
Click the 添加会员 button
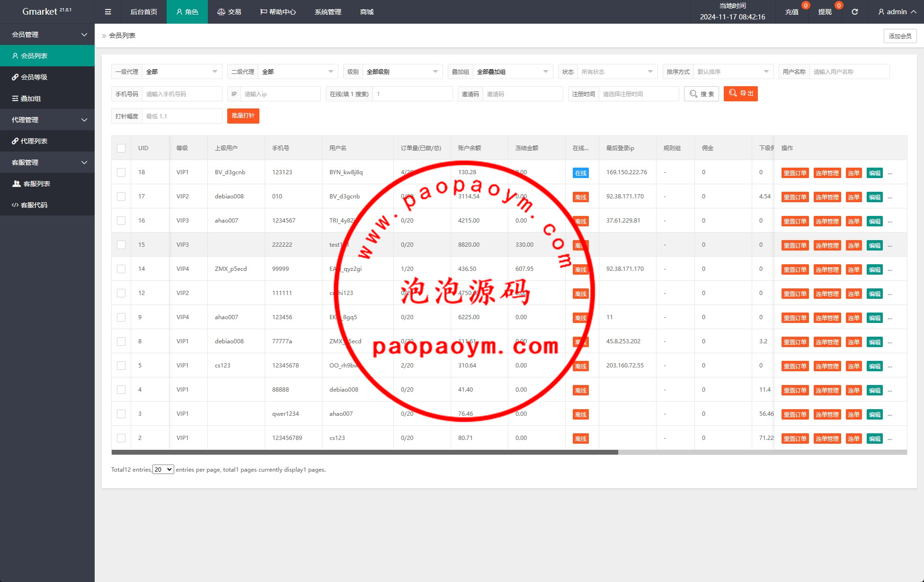900,36
